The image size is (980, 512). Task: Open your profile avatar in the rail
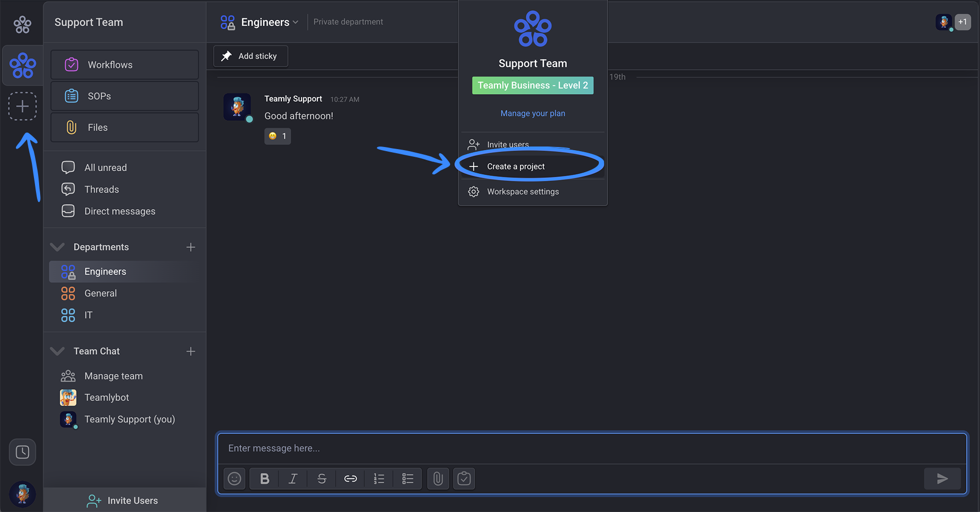(x=22, y=494)
